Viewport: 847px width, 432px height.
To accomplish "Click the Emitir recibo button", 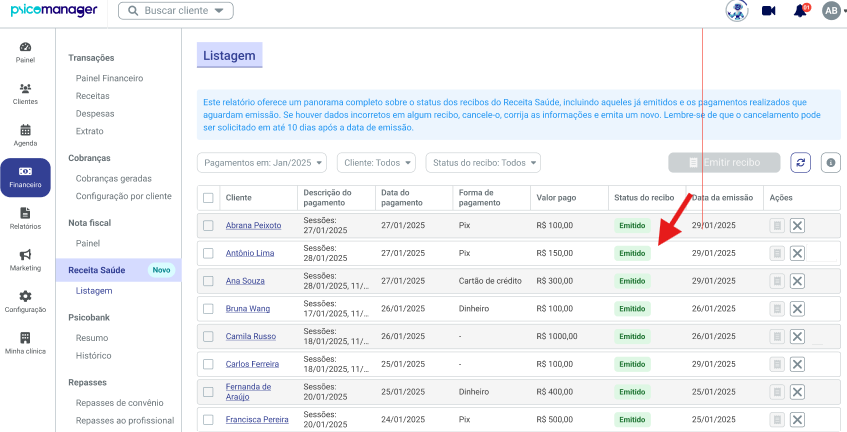I will (724, 163).
